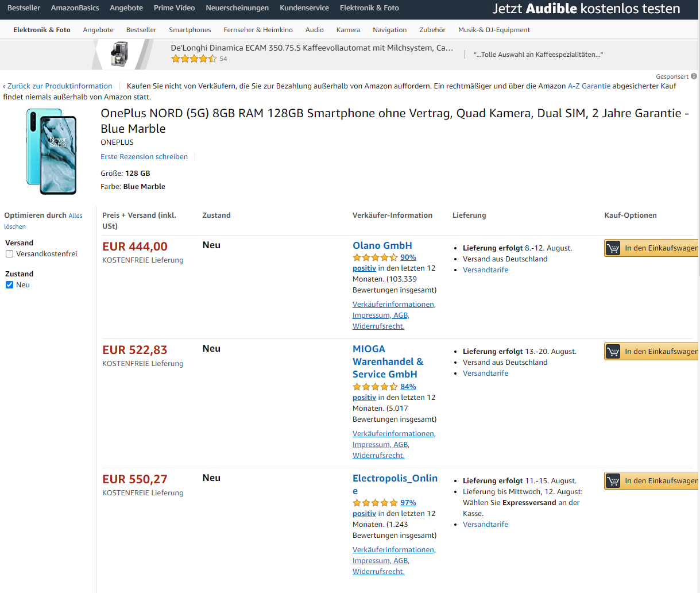Open Verkäuferinformationen for MIOGA Warenhandel
Image resolution: width=700 pixels, height=593 pixels.
(x=394, y=434)
